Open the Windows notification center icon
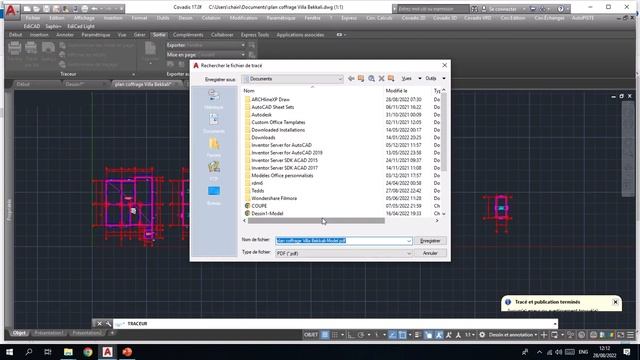Screen dimensions: 640x360 [627, 352]
